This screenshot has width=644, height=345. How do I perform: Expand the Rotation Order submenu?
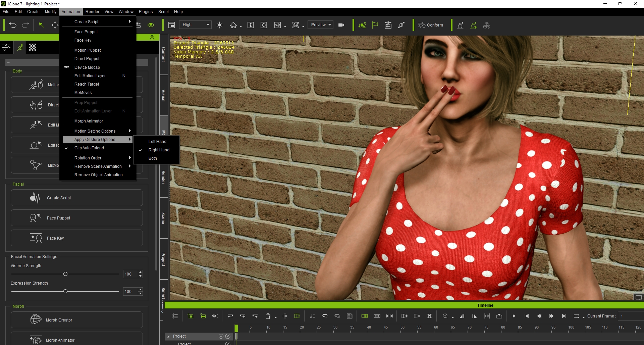(98, 158)
